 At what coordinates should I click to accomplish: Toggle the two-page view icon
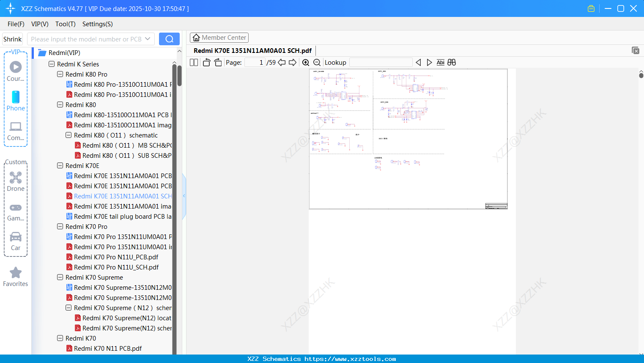point(194,62)
